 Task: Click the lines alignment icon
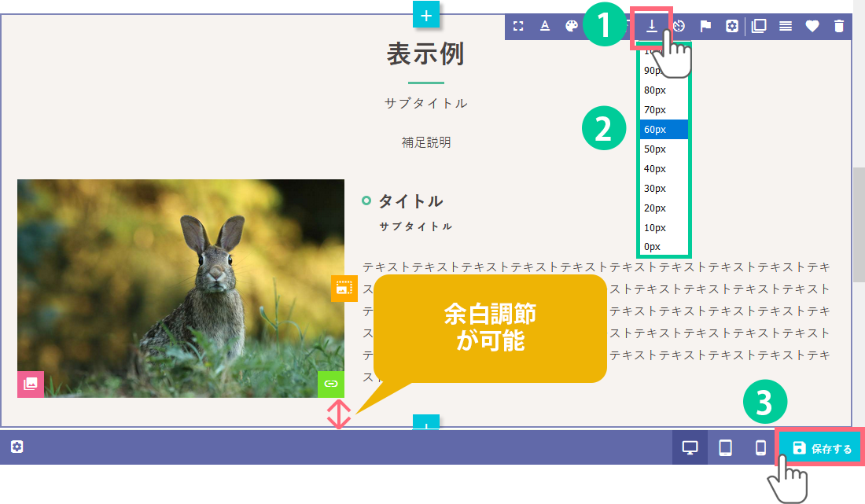(x=786, y=26)
